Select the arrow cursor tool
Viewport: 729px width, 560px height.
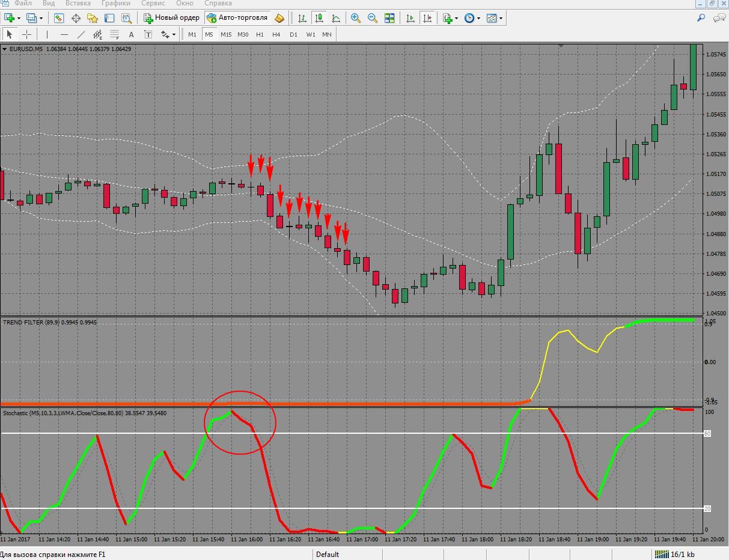click(x=10, y=34)
